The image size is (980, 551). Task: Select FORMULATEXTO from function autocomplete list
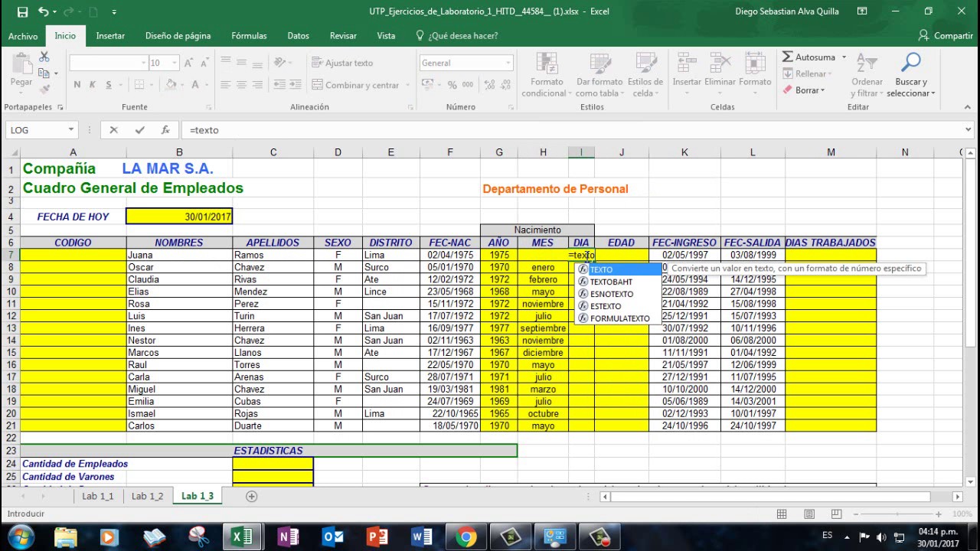(618, 318)
